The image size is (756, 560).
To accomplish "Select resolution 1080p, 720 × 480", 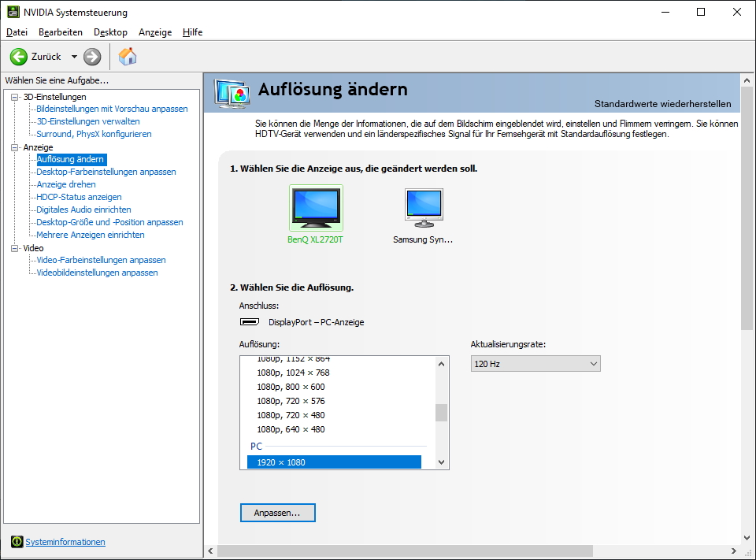I will pos(291,415).
